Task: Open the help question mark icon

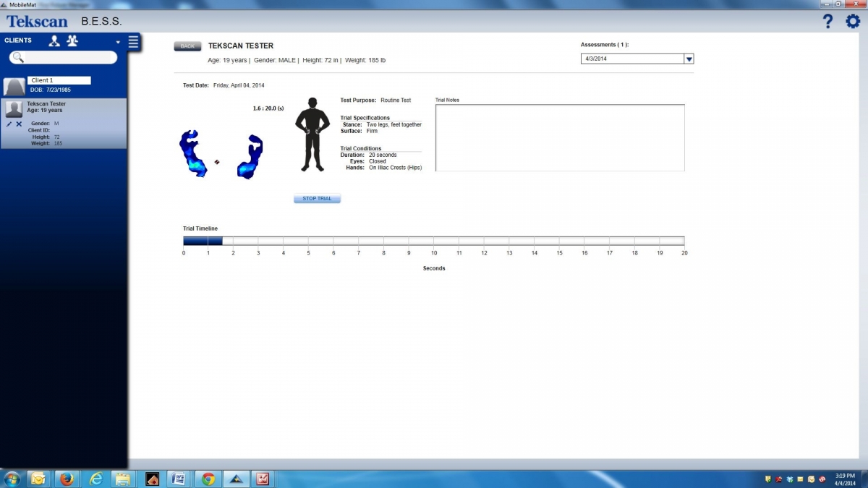Action: pyautogui.click(x=828, y=22)
